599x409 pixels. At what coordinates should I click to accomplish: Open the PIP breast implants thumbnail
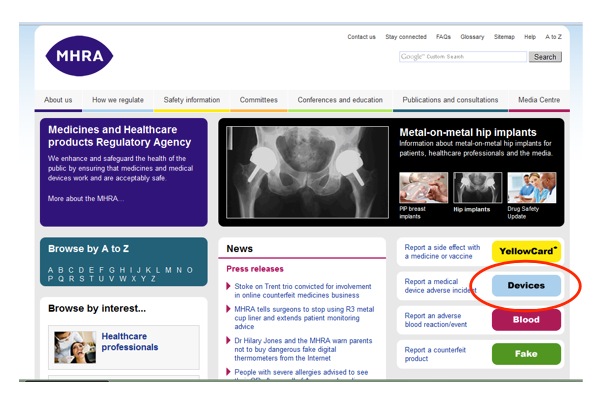(423, 188)
